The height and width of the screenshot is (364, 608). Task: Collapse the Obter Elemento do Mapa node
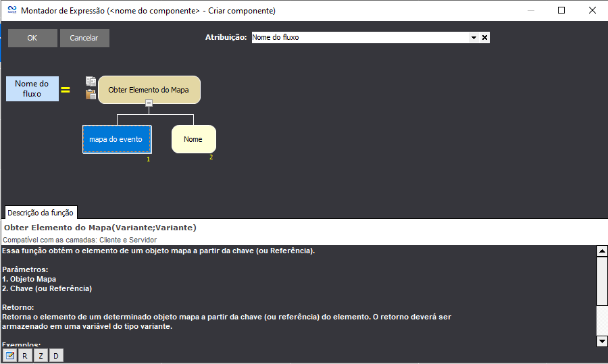pyautogui.click(x=149, y=103)
